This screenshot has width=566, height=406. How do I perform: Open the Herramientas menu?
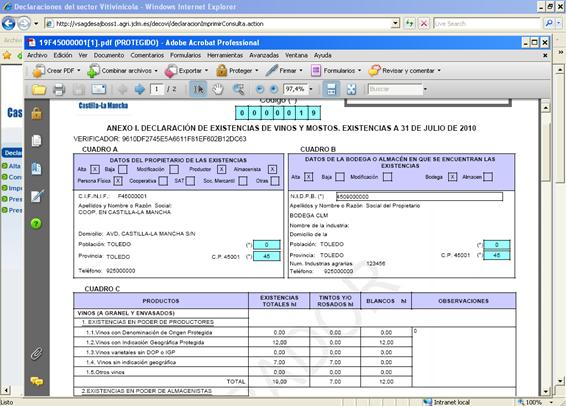[225, 55]
